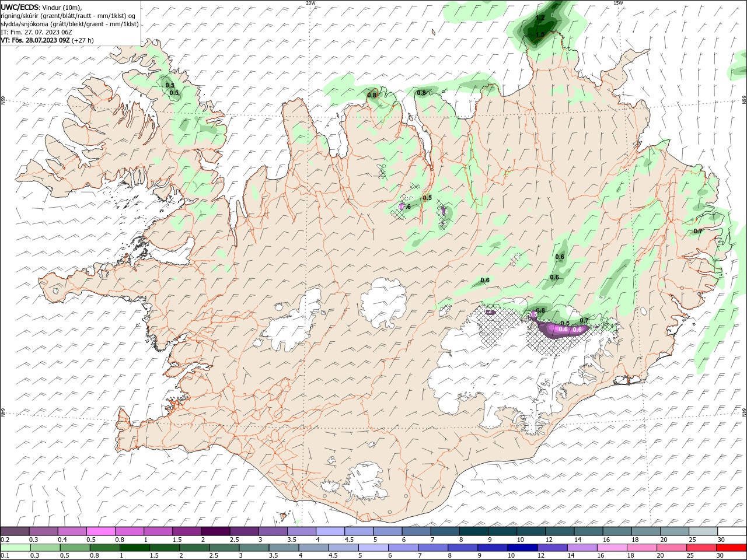
Task: Click the 20W longitude label
Action: (310, 3)
